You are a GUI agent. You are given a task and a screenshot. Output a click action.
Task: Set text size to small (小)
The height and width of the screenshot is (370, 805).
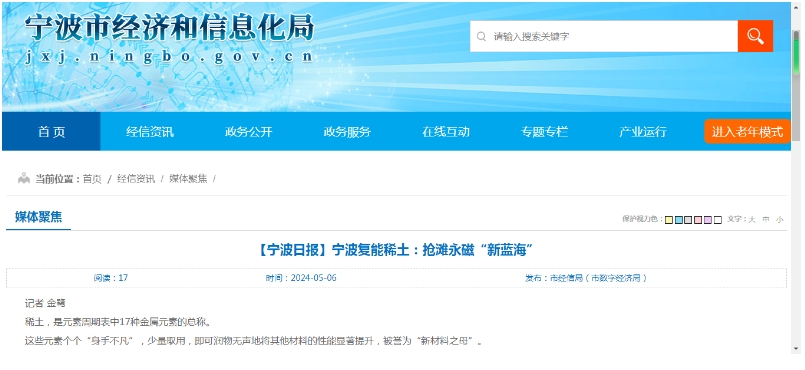(779, 220)
